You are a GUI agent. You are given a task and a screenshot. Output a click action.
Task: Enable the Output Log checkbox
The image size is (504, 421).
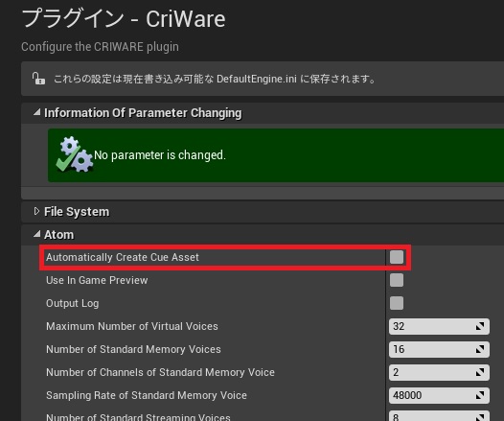pos(397,303)
